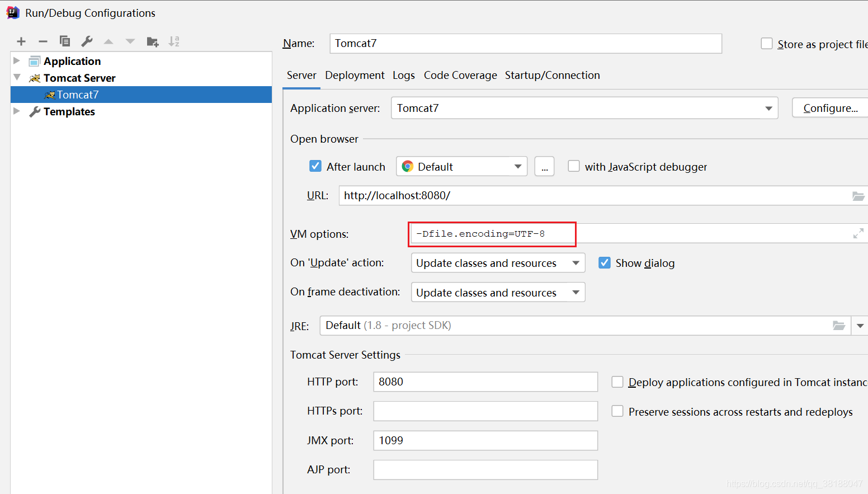Viewport: 868px width, 494px height.
Task: Click the Configure... button
Action: [831, 108]
